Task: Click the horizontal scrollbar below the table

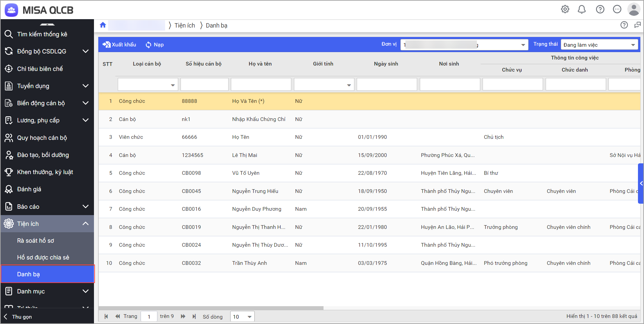Action: tap(211, 308)
